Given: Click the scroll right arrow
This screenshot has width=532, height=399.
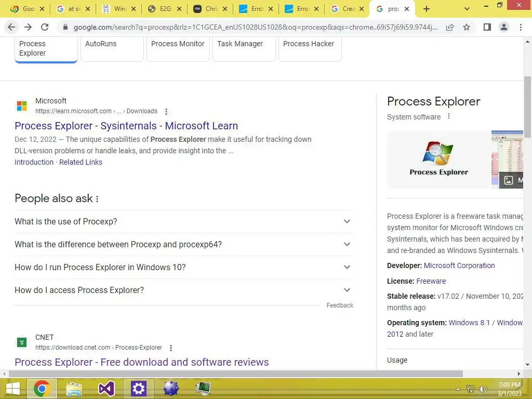Looking at the screenshot, I should [x=519, y=374].
